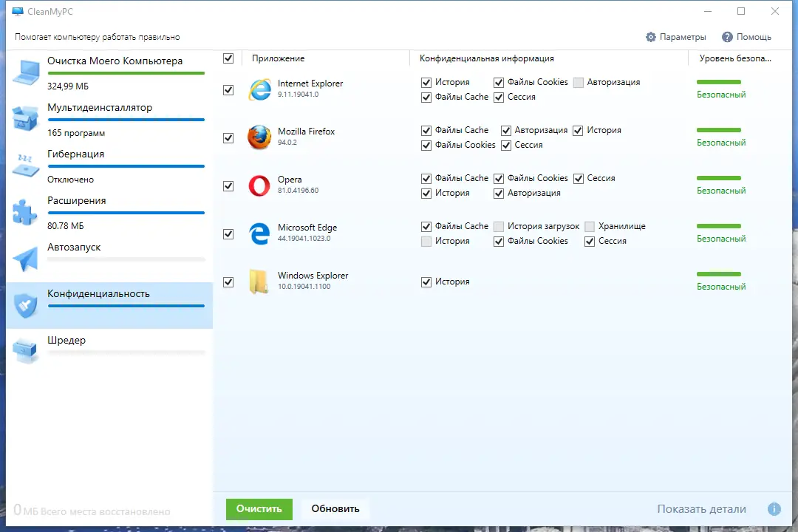798x532 pixels.
Task: Click the Windows Explorer folder icon
Action: (x=259, y=282)
